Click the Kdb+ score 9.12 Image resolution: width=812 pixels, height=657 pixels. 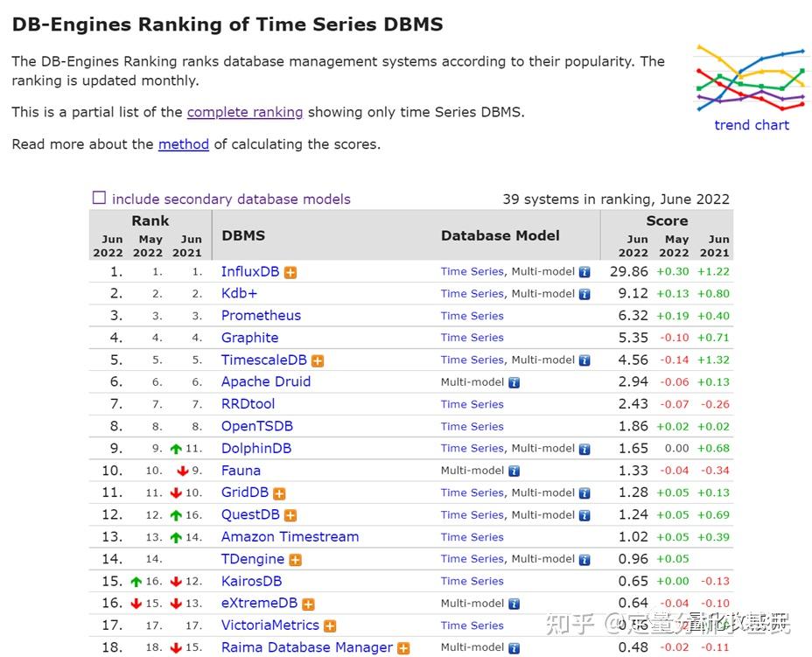633,294
